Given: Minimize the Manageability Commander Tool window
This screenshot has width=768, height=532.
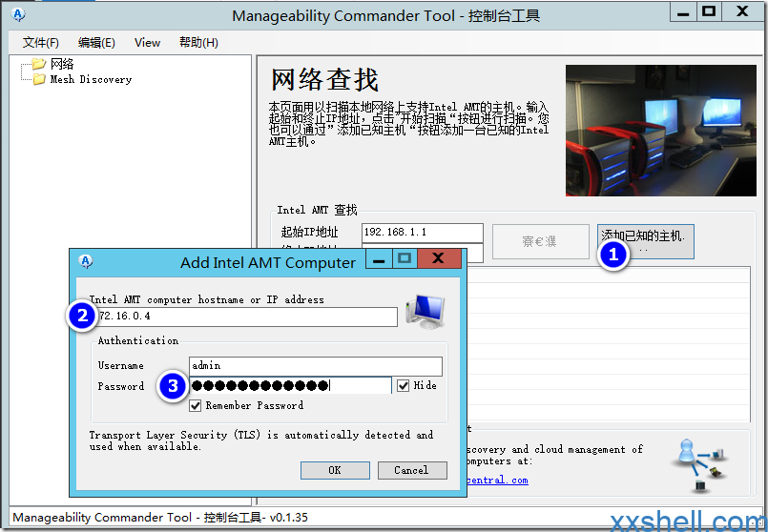Looking at the screenshot, I should pos(683,11).
